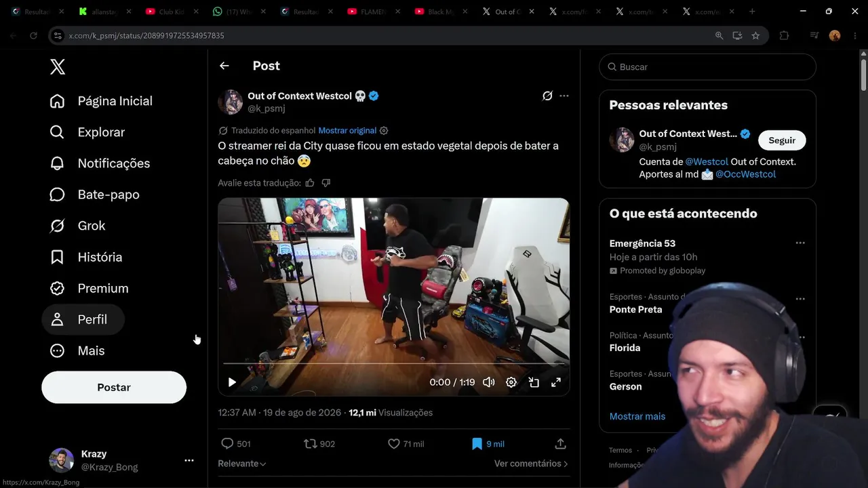Open video settings gear
The width and height of the screenshot is (868, 488).
tap(511, 382)
